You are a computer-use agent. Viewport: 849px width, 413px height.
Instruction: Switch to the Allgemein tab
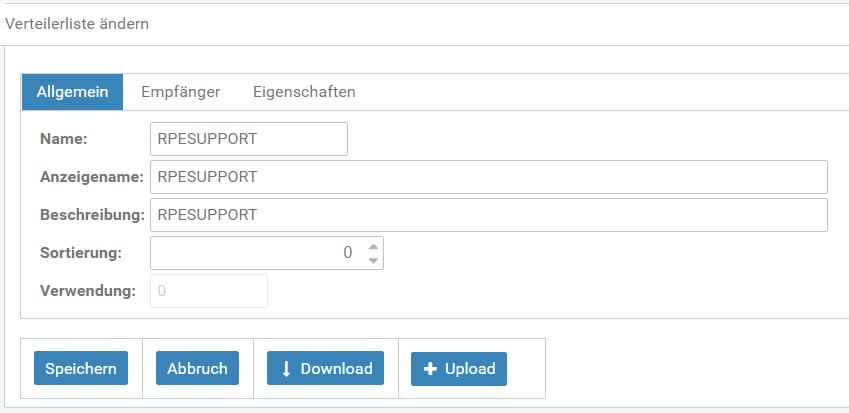click(72, 92)
